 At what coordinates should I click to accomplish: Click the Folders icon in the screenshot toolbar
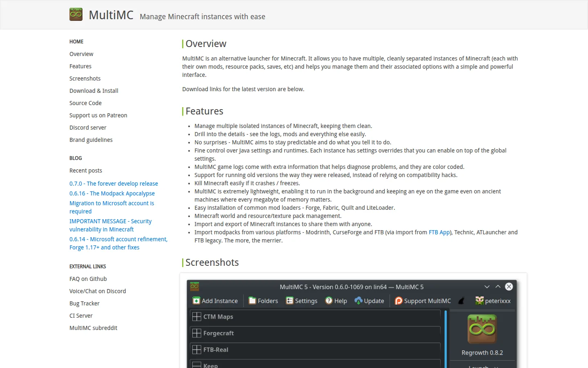tap(252, 301)
